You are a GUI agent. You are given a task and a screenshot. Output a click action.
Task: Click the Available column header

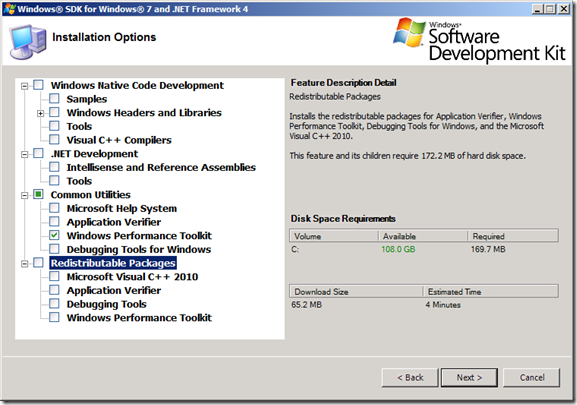click(x=423, y=236)
